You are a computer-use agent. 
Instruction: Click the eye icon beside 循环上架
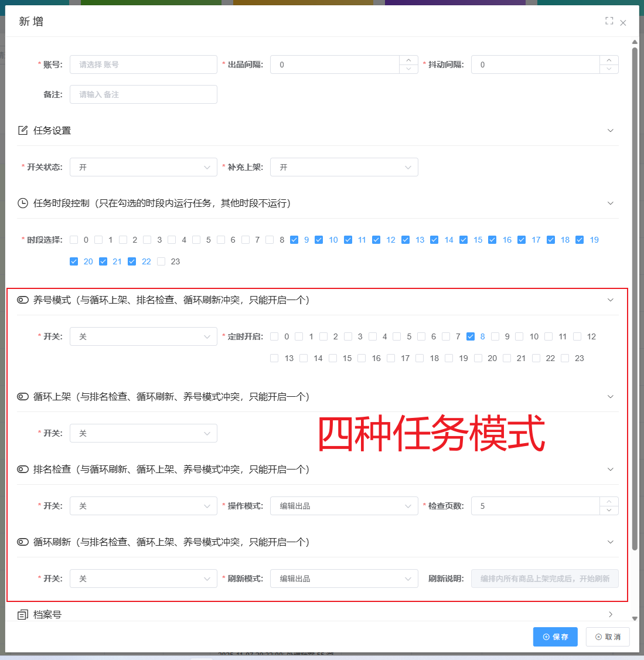click(x=22, y=396)
